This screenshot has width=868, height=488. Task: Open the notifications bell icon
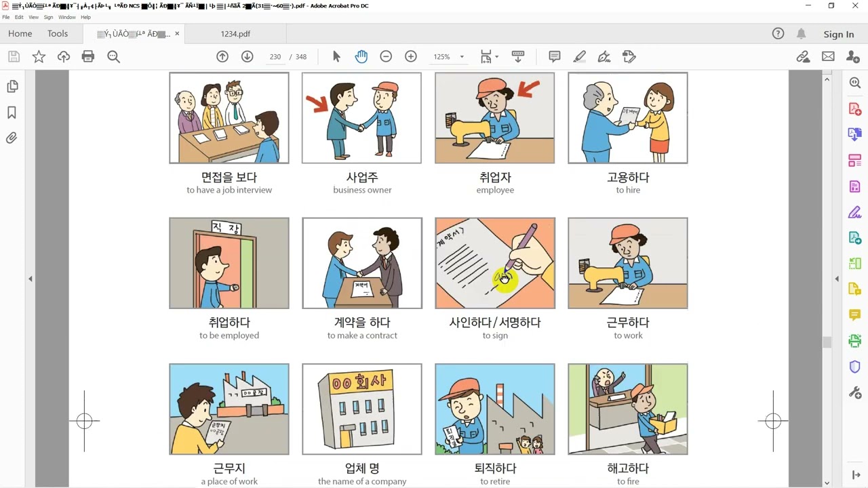pos(801,34)
